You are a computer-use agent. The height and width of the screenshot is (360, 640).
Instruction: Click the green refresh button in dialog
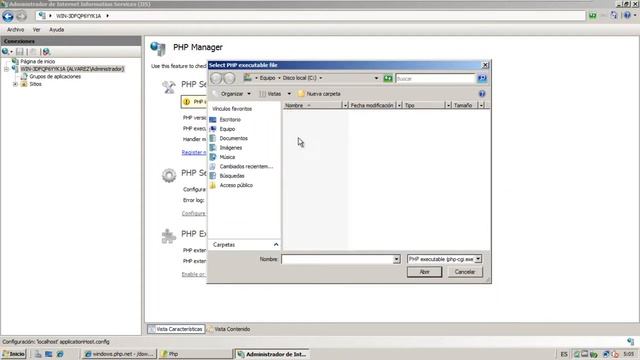(x=388, y=78)
